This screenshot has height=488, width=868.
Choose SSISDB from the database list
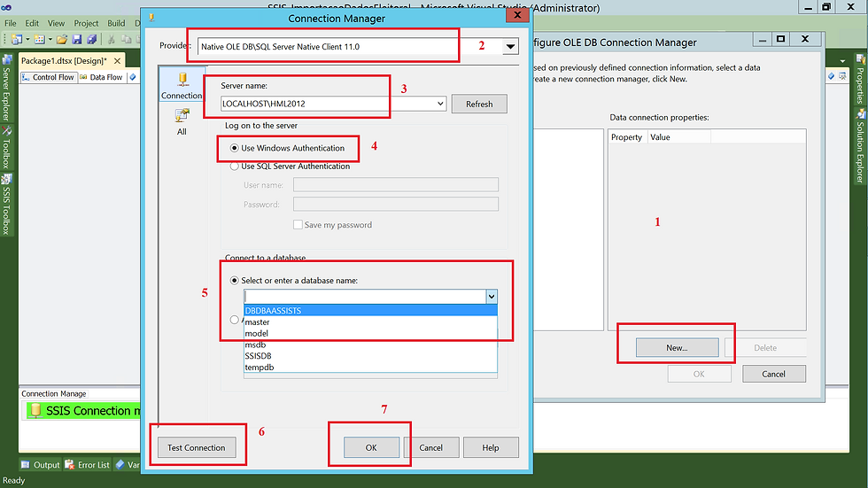[370, 356]
